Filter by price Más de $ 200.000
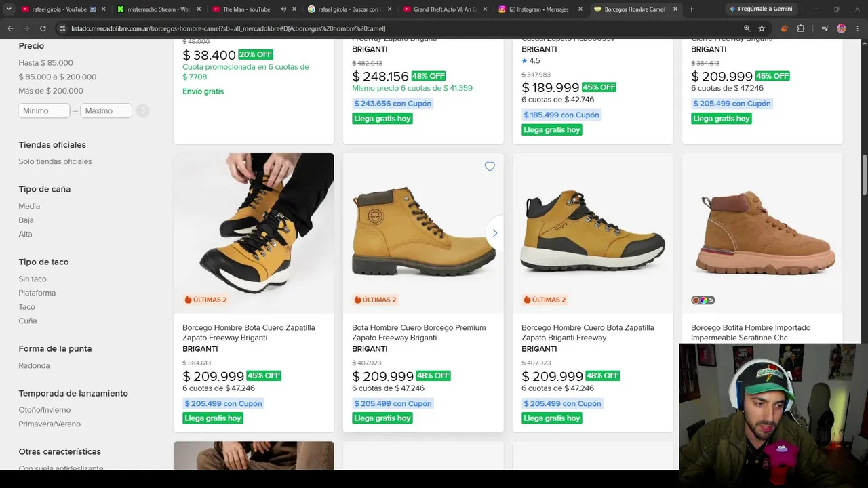This screenshot has width=868, height=488. tap(51, 91)
